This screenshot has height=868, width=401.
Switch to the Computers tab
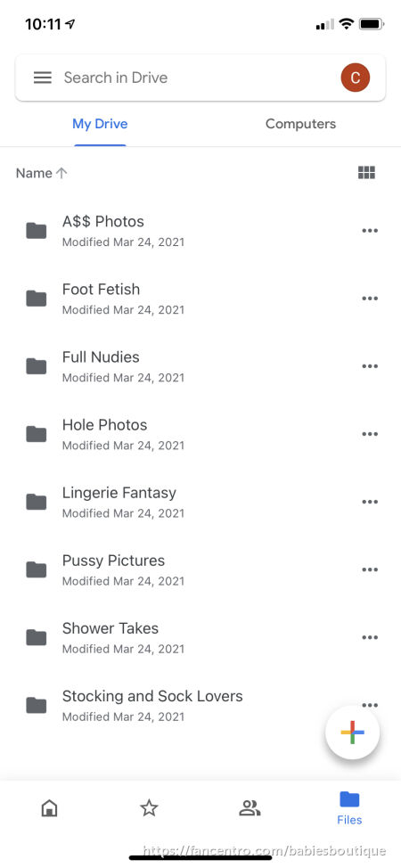(301, 124)
